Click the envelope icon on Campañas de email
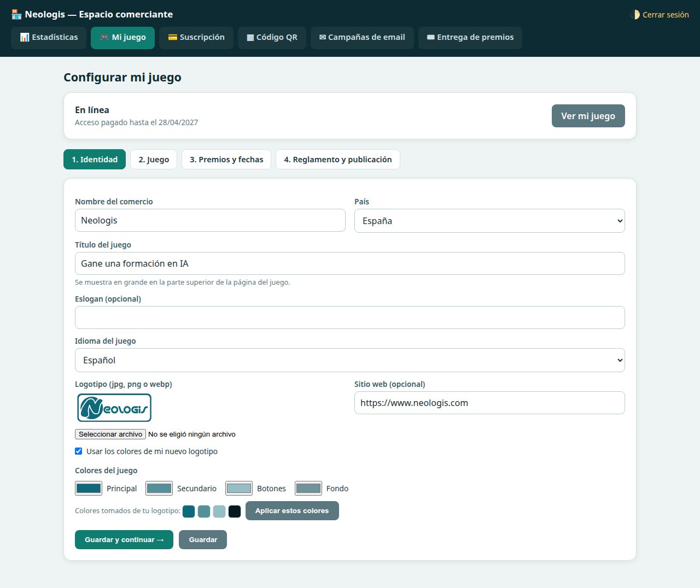This screenshot has width=700, height=588. coord(323,37)
